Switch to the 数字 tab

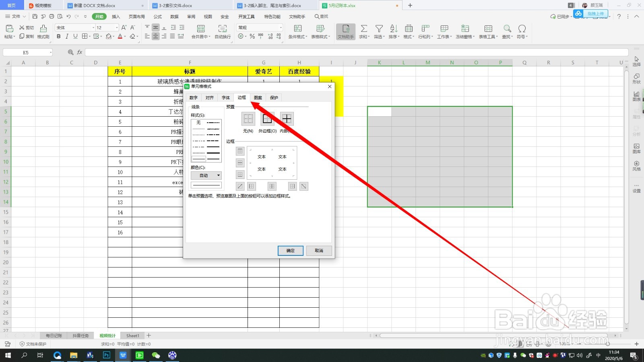pyautogui.click(x=194, y=98)
